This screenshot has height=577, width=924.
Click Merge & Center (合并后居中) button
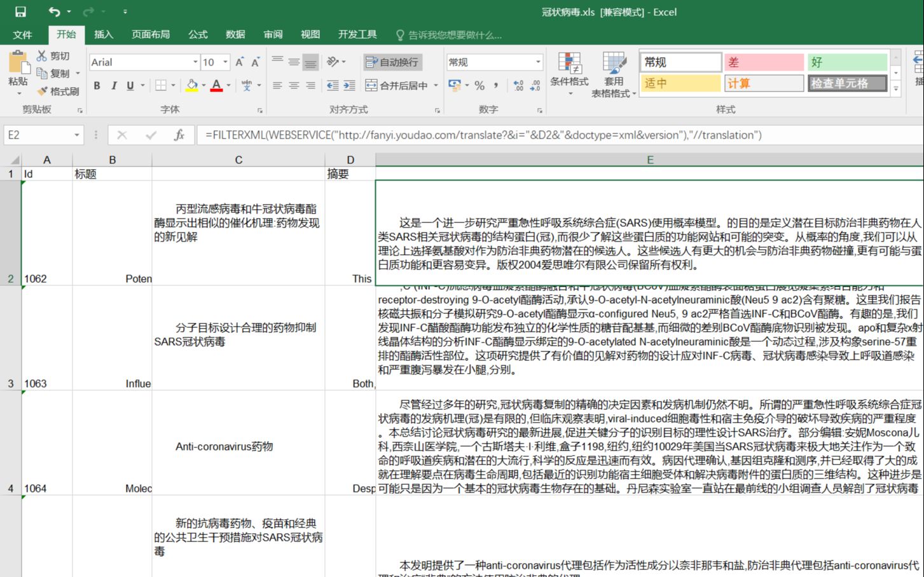(397, 85)
